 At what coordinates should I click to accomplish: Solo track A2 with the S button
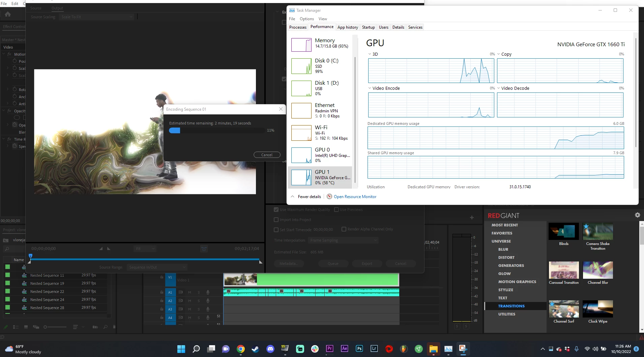click(199, 301)
